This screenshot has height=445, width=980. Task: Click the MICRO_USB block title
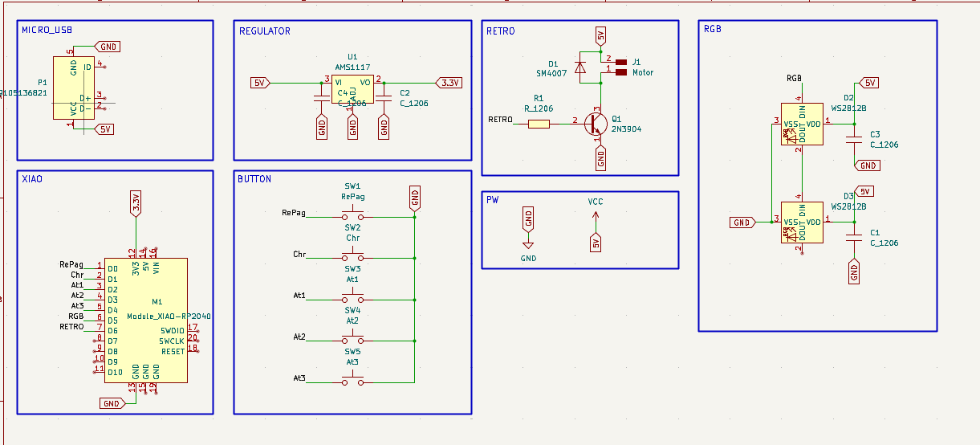coord(47,30)
